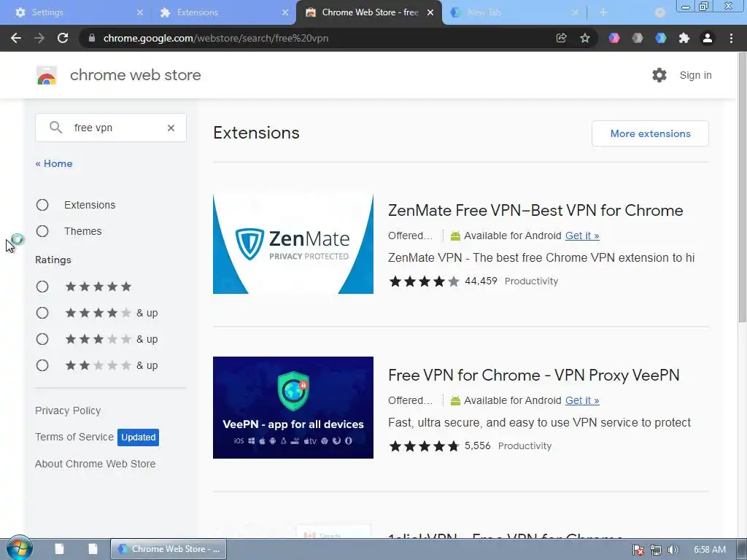Open the Terms of Service link
Screen dimensions: 747x560
coord(74,437)
